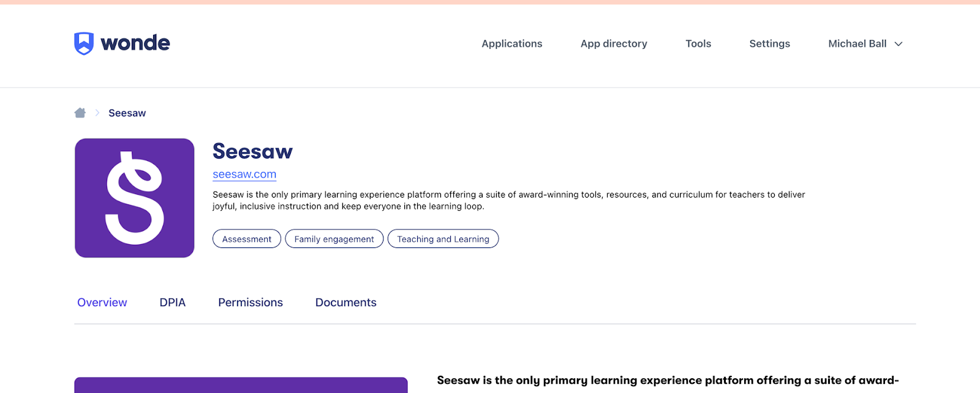This screenshot has height=393, width=980.
Task: Switch to the Overview tab
Action: [102, 302]
